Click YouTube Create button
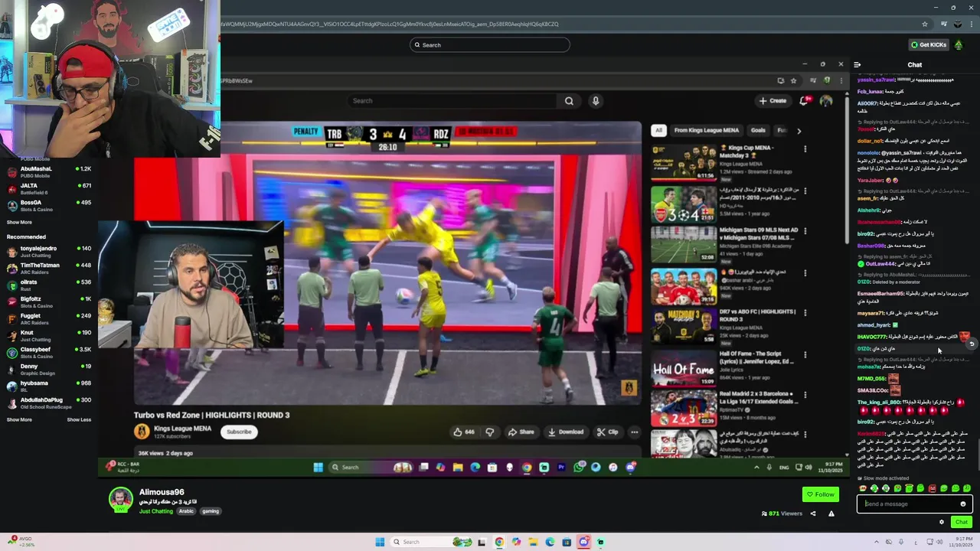 pyautogui.click(x=773, y=101)
